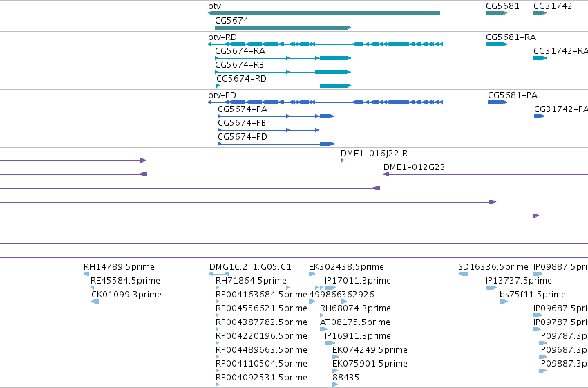Select the CG5681-PA protein label
588x388 pixels.
coord(513,95)
